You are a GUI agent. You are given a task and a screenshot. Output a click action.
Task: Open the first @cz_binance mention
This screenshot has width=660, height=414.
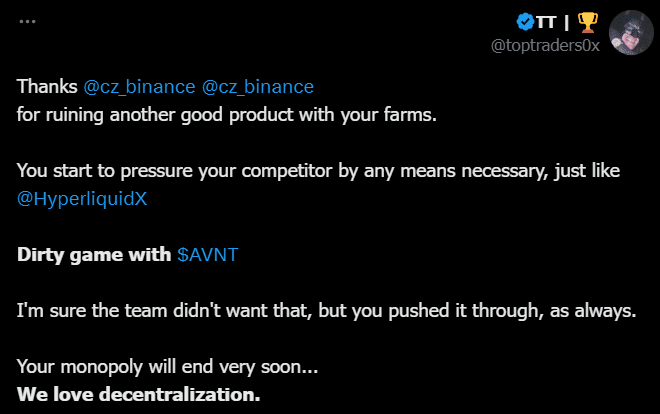click(140, 86)
